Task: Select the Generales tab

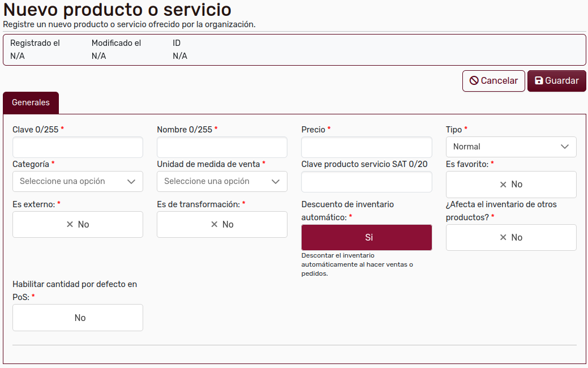Action: pos(31,102)
